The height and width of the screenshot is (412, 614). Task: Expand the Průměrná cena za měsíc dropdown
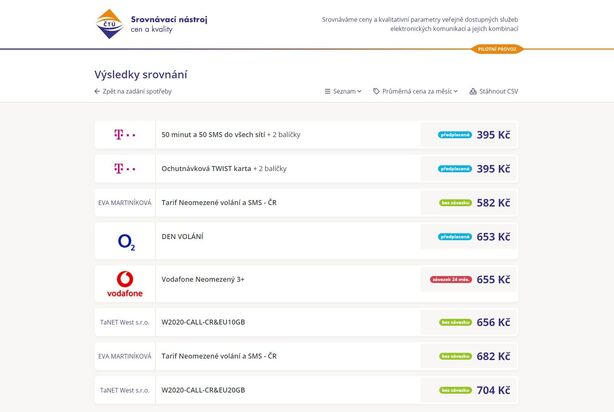tap(416, 91)
